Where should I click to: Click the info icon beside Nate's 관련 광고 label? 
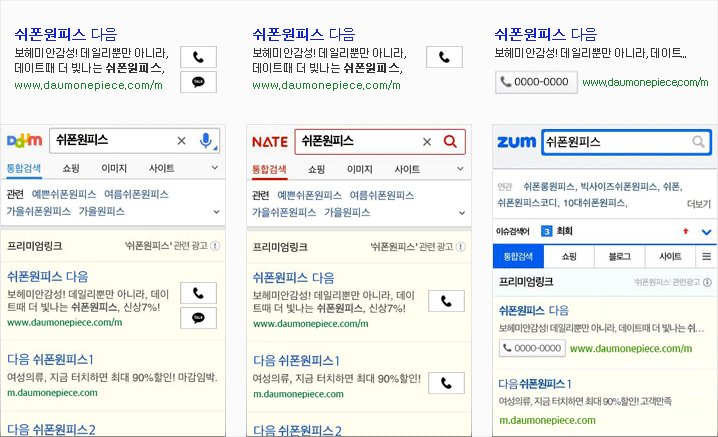(x=461, y=247)
